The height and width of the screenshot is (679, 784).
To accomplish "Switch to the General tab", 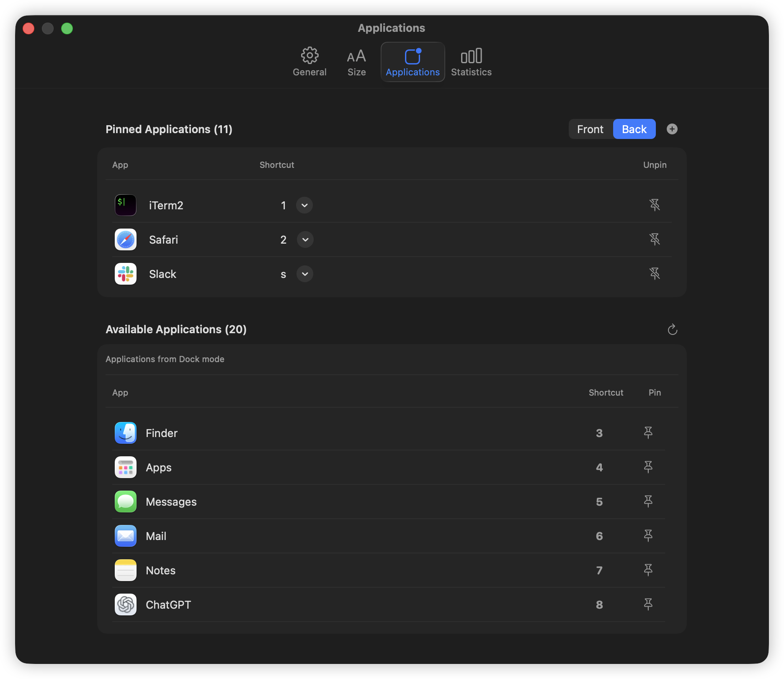I will pyautogui.click(x=309, y=62).
